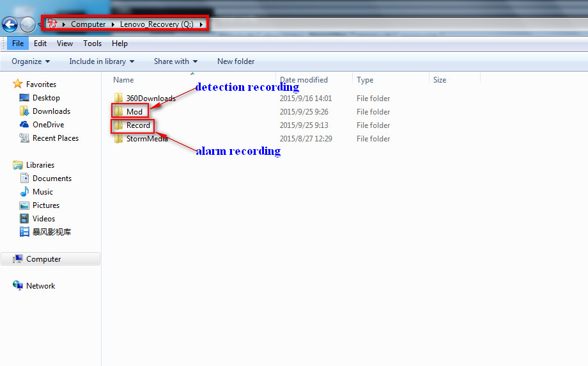The height and width of the screenshot is (366, 588).
Task: Click the 360Downloads folder icon
Action: pyautogui.click(x=118, y=98)
